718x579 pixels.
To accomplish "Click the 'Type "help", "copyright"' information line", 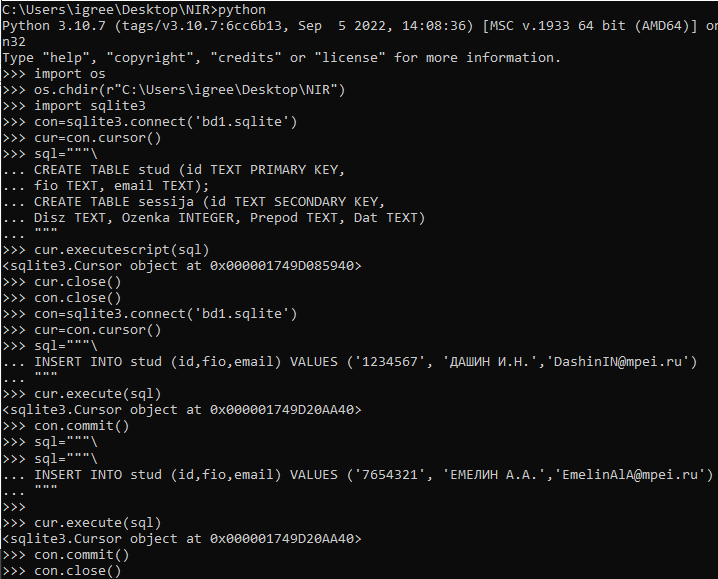I will pyautogui.click(x=282, y=58).
